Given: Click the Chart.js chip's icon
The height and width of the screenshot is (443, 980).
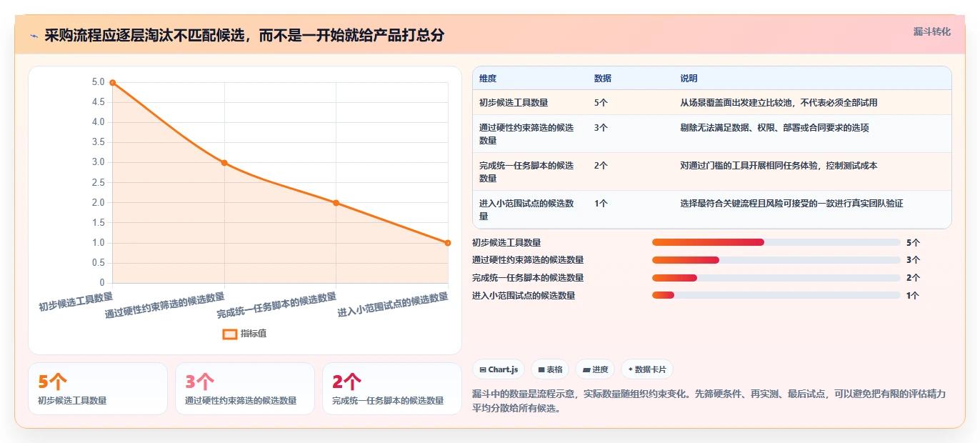Looking at the screenshot, I should point(483,370).
